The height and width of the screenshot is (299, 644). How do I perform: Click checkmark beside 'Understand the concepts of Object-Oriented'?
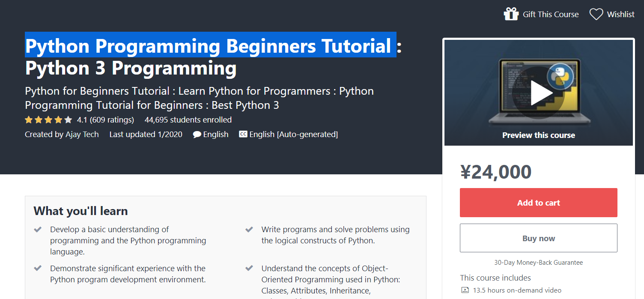coord(249,269)
